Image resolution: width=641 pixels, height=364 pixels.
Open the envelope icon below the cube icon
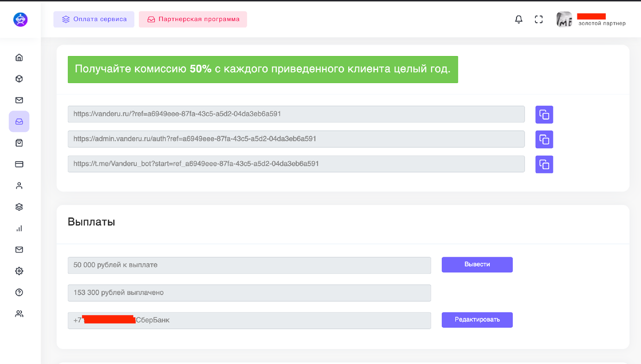tap(19, 100)
